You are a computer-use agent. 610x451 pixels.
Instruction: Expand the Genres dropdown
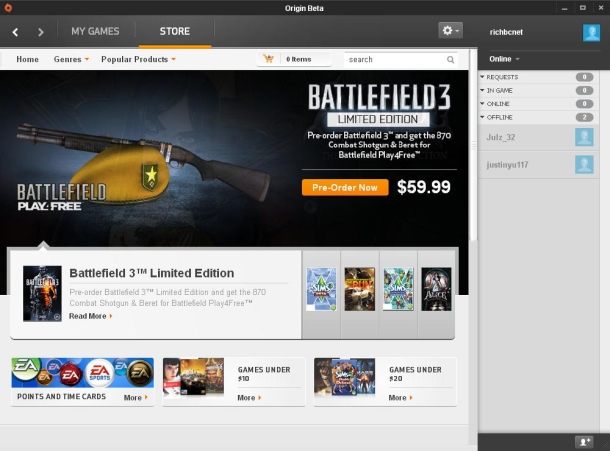click(71, 59)
